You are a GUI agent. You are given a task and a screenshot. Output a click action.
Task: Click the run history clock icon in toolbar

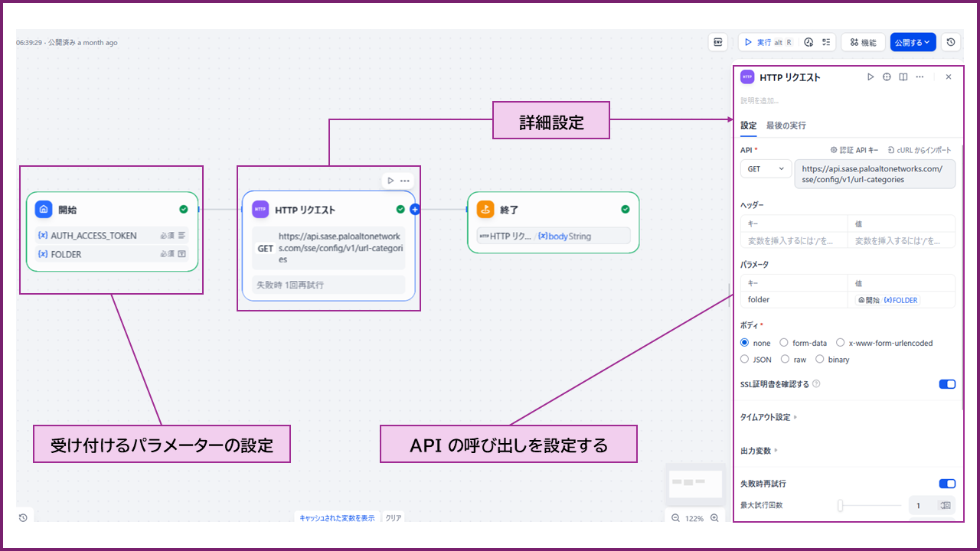click(x=808, y=43)
